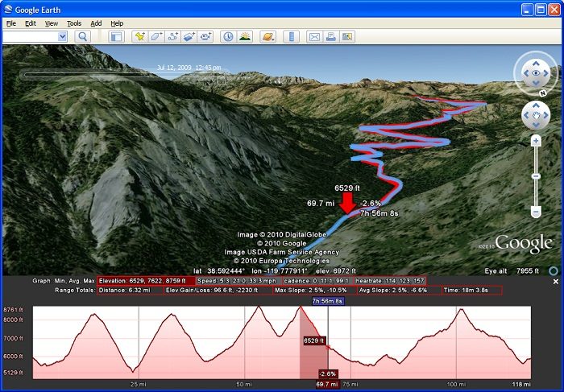Open the planet switcher icon

(267, 36)
